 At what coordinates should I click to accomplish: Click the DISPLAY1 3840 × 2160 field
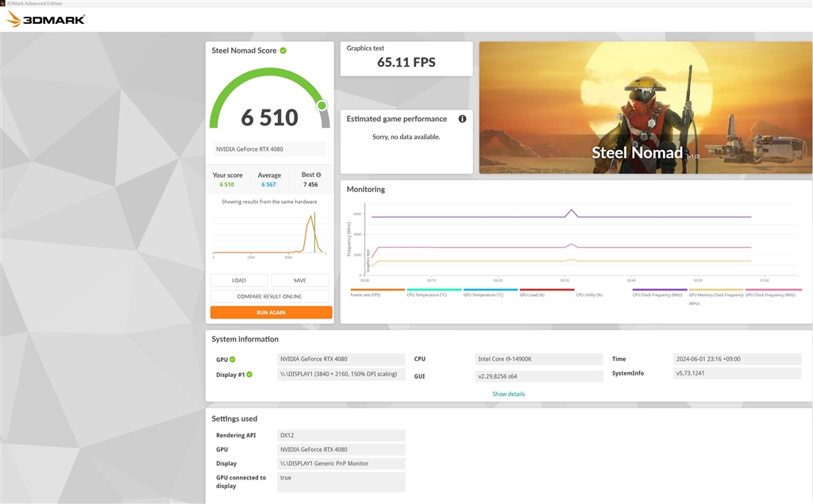[341, 374]
